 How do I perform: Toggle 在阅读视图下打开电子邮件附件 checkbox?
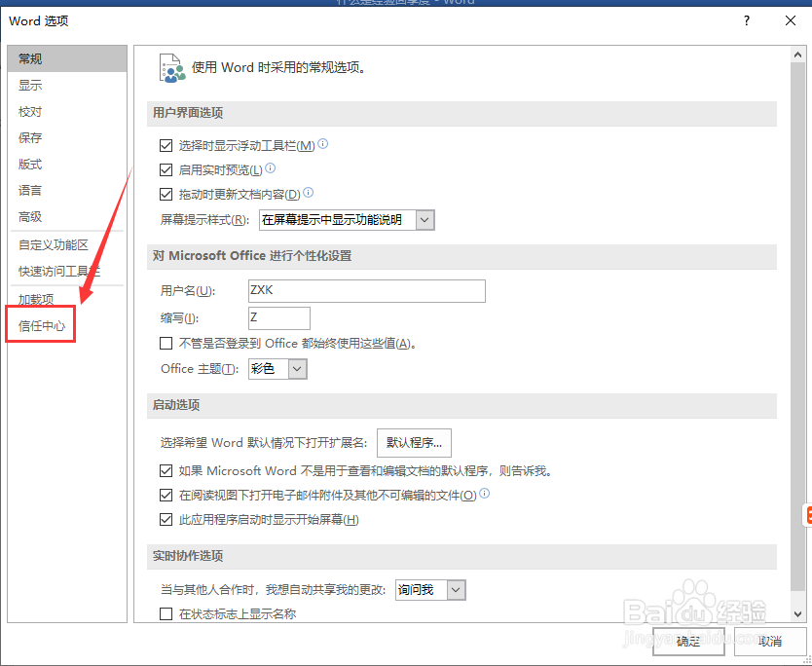[x=166, y=495]
